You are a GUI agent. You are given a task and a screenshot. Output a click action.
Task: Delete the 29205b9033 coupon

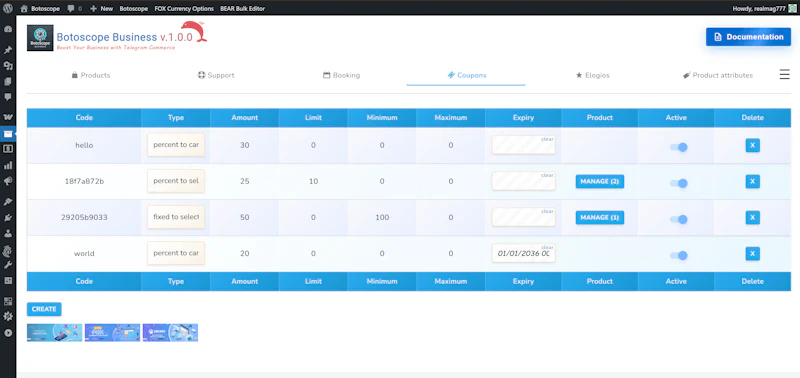(x=752, y=218)
